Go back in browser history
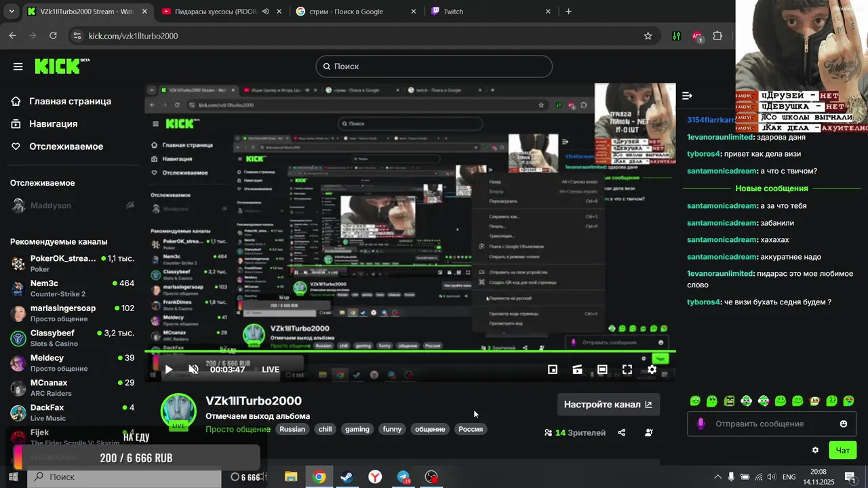 12,36
